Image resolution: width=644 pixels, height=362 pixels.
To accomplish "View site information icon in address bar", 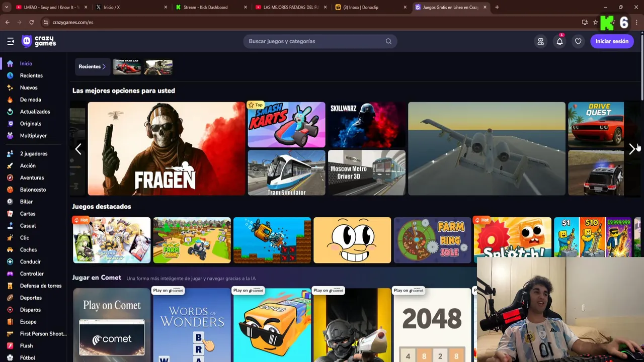I will point(46,22).
